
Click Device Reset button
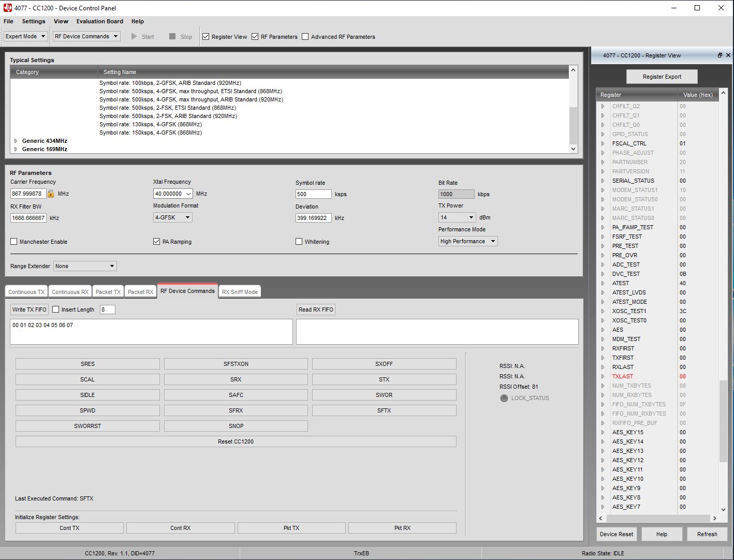coord(616,534)
